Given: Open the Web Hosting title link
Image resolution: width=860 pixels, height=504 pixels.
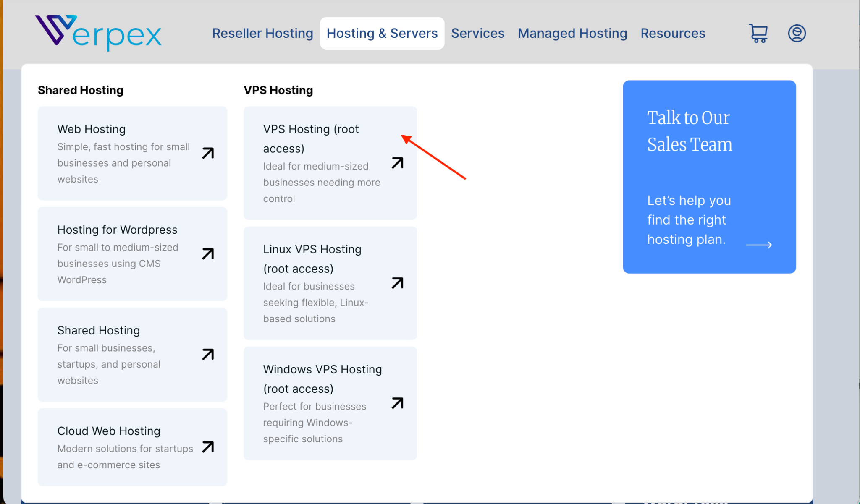Looking at the screenshot, I should coord(92,129).
